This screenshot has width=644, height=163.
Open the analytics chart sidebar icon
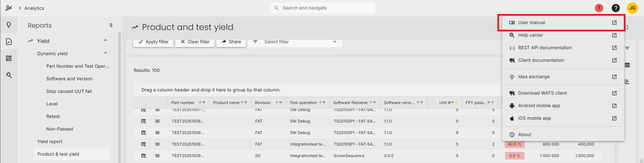pos(9,42)
